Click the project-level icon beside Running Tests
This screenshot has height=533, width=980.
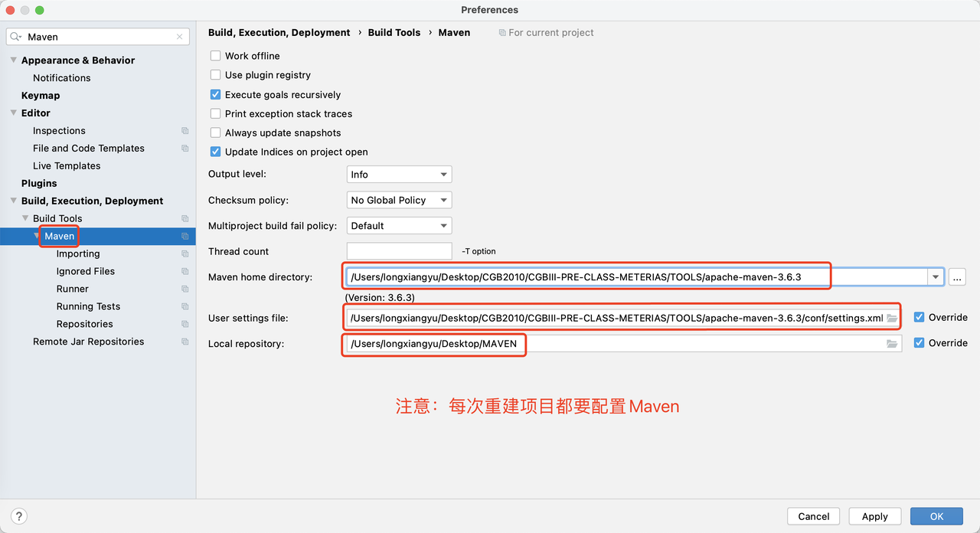[185, 307]
